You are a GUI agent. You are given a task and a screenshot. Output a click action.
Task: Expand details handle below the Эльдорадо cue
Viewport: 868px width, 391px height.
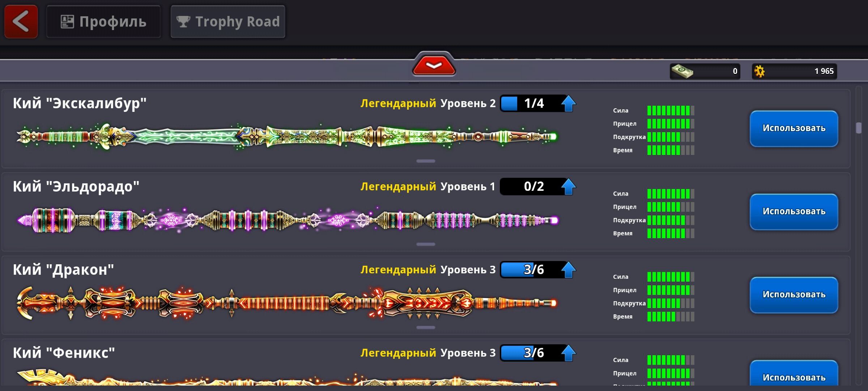coord(426,244)
